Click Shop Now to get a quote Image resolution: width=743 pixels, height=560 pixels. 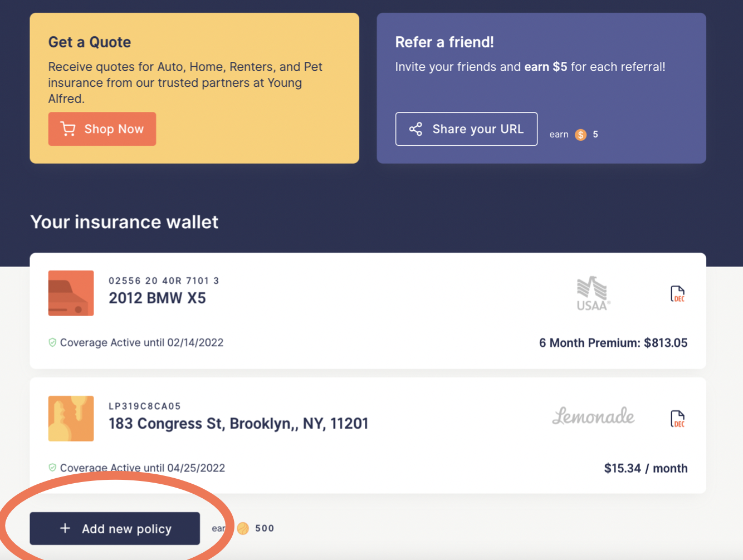tap(102, 129)
